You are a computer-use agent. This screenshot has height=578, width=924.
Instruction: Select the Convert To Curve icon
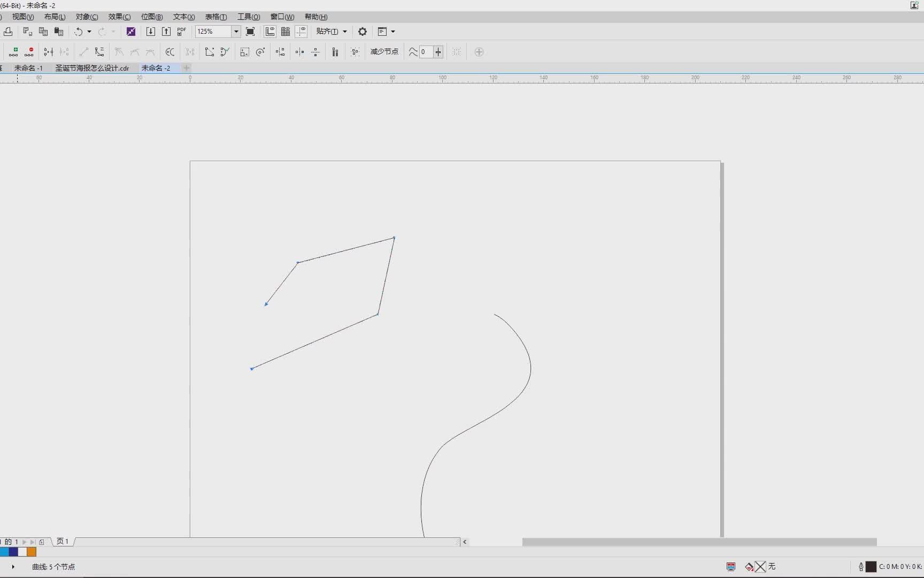click(x=99, y=51)
